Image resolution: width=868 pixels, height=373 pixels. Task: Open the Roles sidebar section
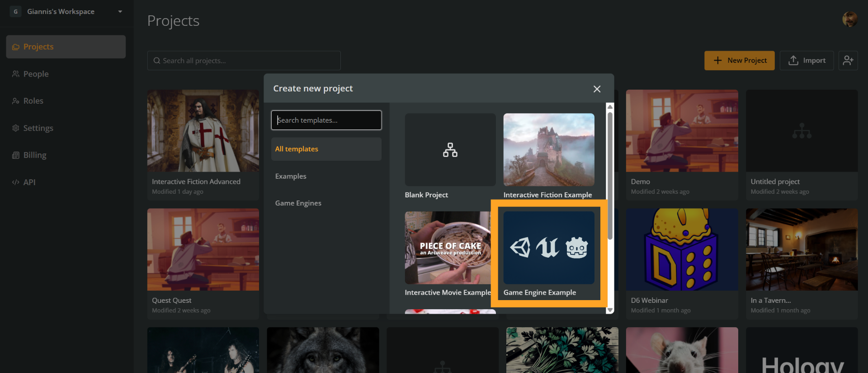[x=66, y=101]
